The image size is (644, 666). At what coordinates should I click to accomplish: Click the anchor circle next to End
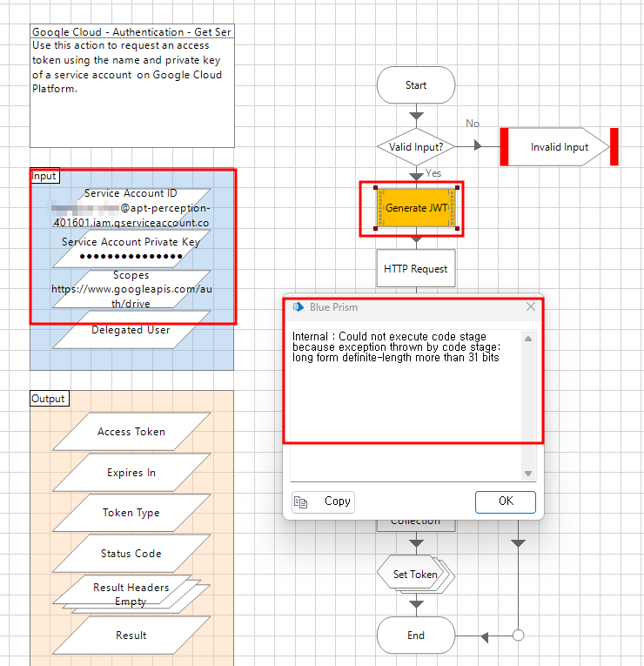click(518, 636)
